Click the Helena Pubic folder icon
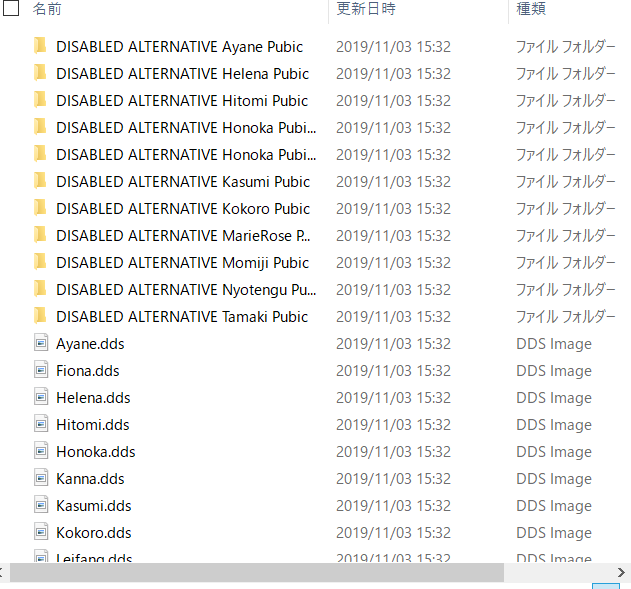 [41, 73]
